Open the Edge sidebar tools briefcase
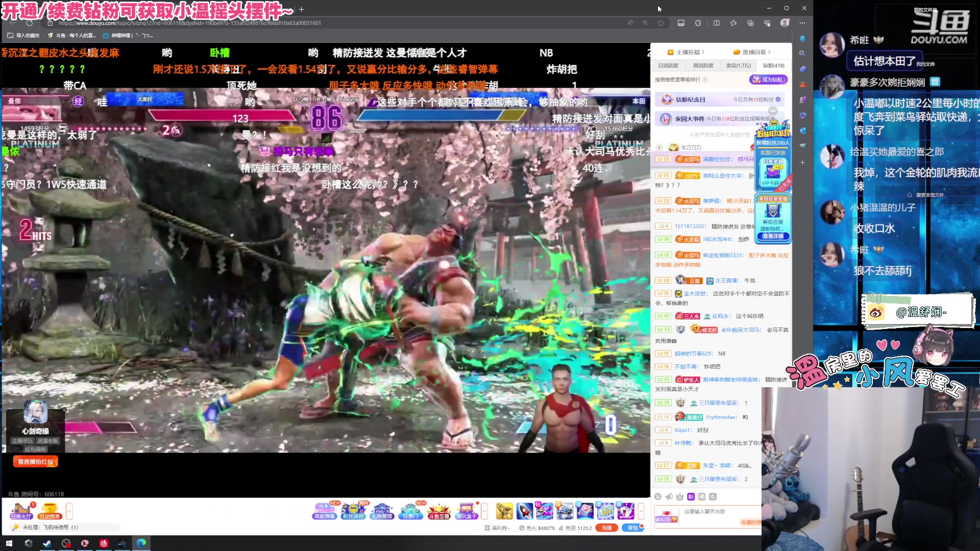980x551 pixels. pyautogui.click(x=802, y=85)
